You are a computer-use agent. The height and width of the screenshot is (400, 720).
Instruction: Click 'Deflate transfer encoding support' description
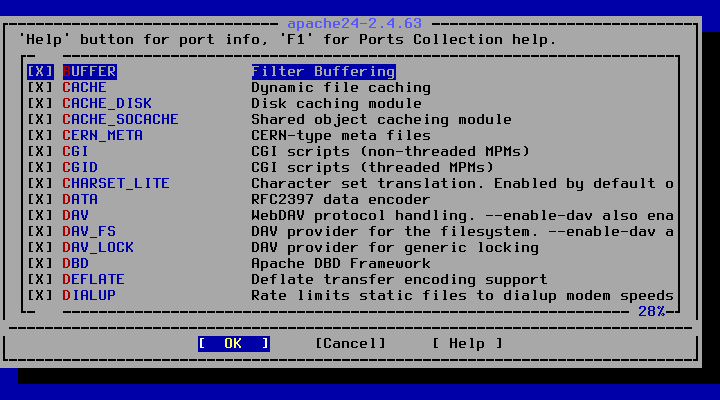(x=399, y=280)
